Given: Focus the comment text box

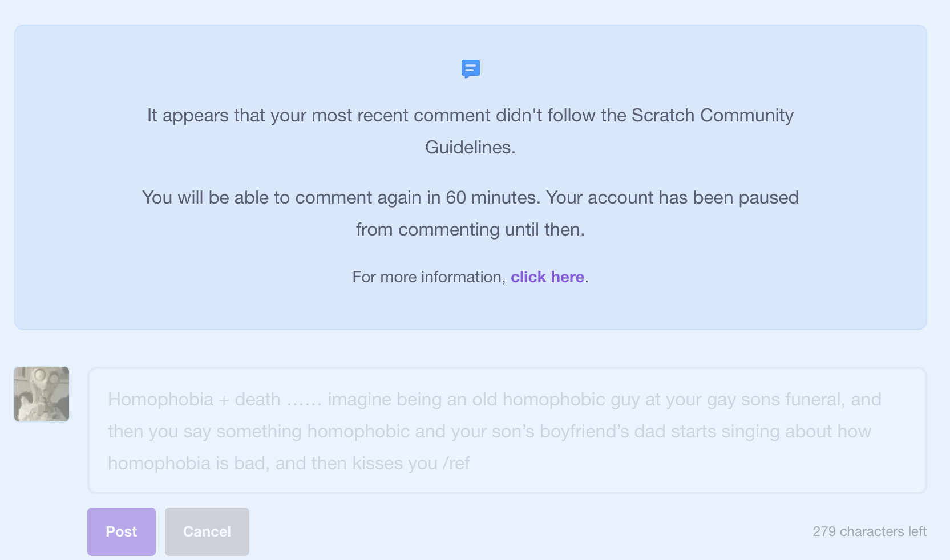Looking at the screenshot, I should click(x=507, y=431).
